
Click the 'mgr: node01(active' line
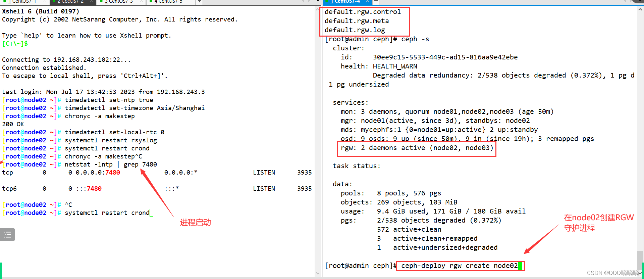(435, 121)
